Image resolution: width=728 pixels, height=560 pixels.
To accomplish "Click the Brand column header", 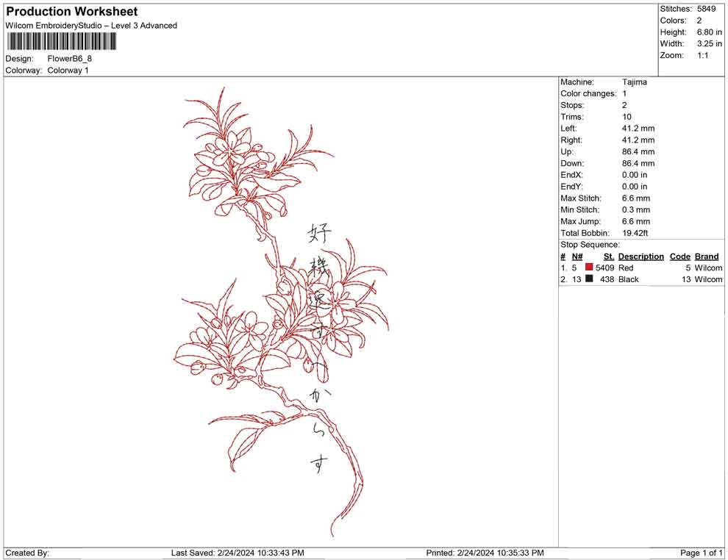I will (x=707, y=256).
